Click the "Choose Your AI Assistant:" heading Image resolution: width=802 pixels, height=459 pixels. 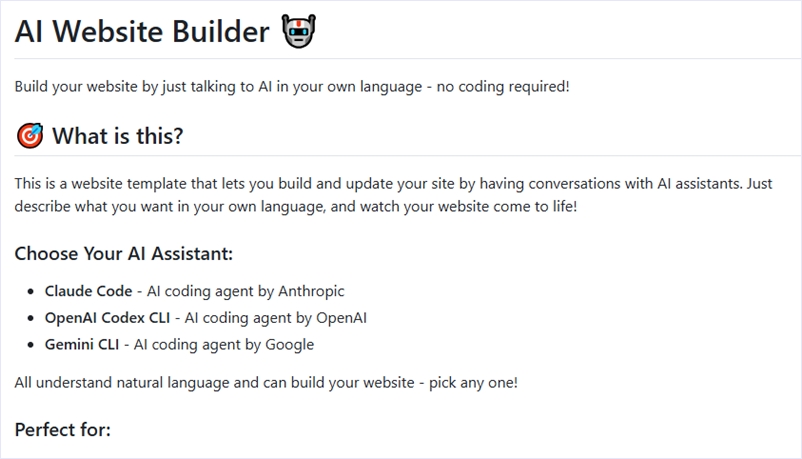[123, 253]
